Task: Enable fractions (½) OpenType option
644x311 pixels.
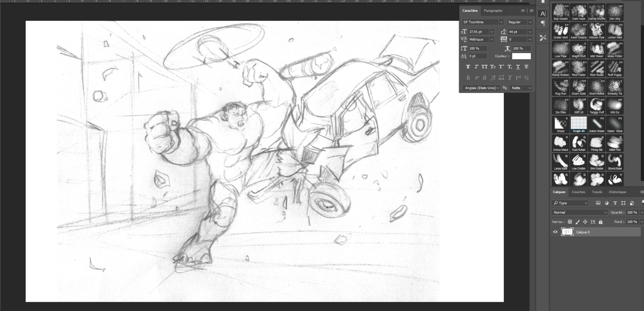Action: click(526, 78)
